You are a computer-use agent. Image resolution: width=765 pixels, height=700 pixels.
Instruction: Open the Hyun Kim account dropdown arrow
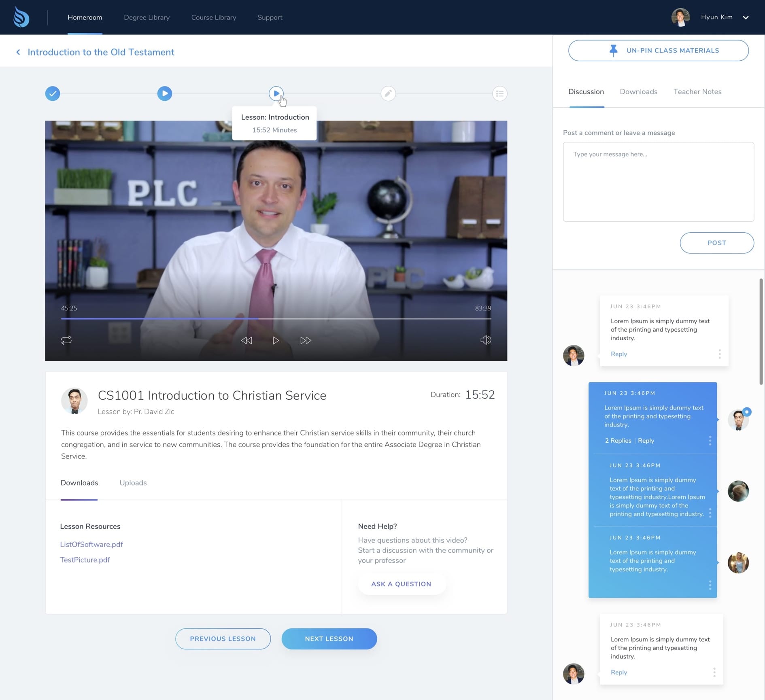click(x=746, y=17)
